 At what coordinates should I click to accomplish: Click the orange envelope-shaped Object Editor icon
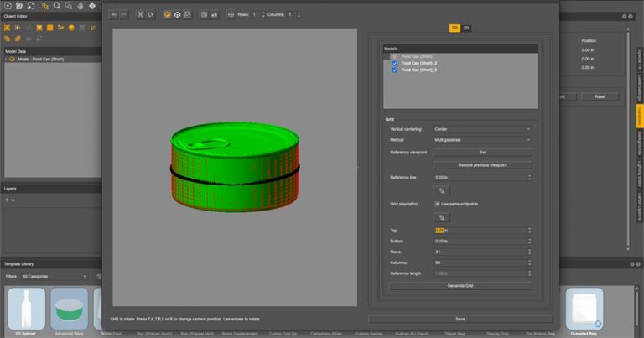click(39, 28)
